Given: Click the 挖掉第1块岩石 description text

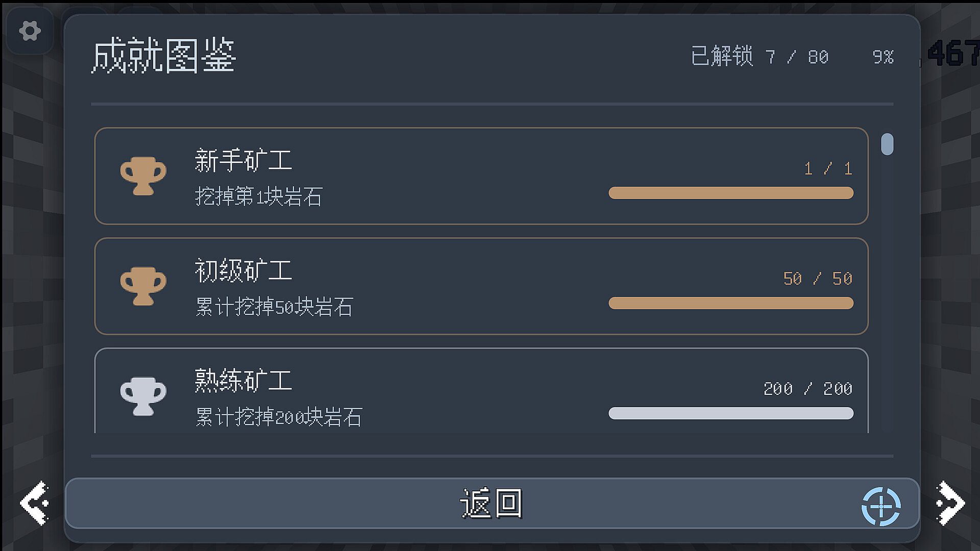Looking at the screenshot, I should [258, 196].
